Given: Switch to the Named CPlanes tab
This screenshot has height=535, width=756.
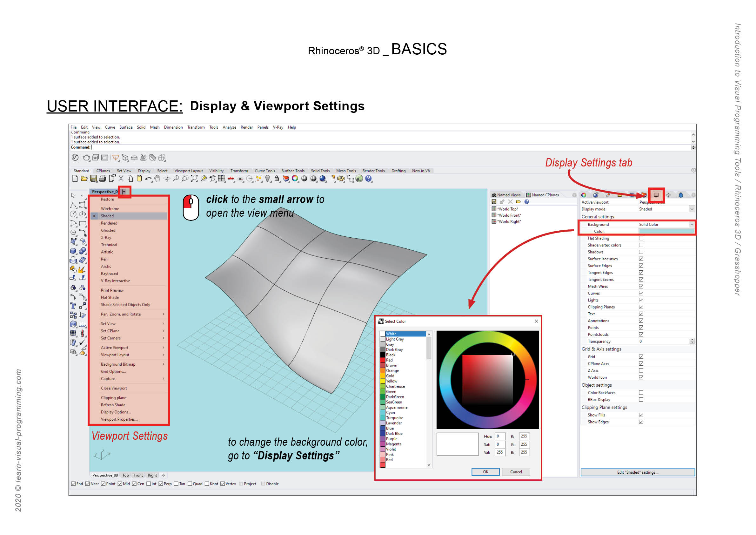Looking at the screenshot, I should [x=543, y=195].
